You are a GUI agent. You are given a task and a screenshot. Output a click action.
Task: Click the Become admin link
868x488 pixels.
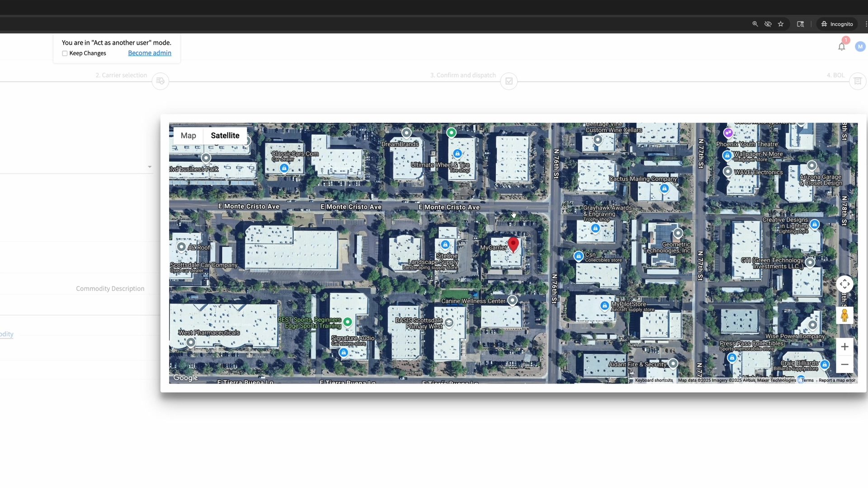pyautogui.click(x=150, y=53)
